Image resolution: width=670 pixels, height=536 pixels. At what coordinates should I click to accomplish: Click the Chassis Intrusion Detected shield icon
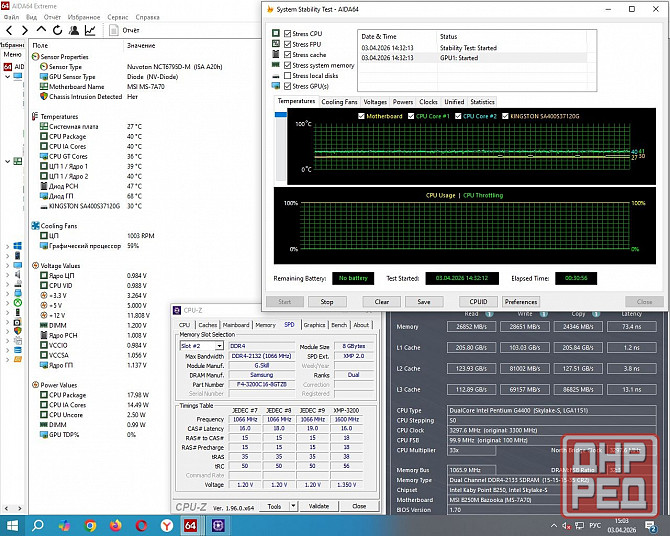pyautogui.click(x=44, y=96)
